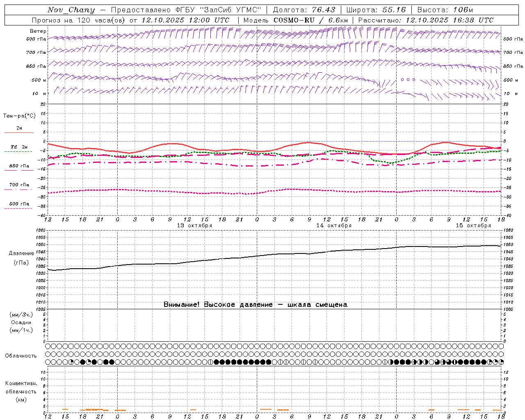Click the 'Рассчитано: 12.10.2025 16:38 UTC' timestamp
The height and width of the screenshot is (420, 525).
tap(426, 20)
